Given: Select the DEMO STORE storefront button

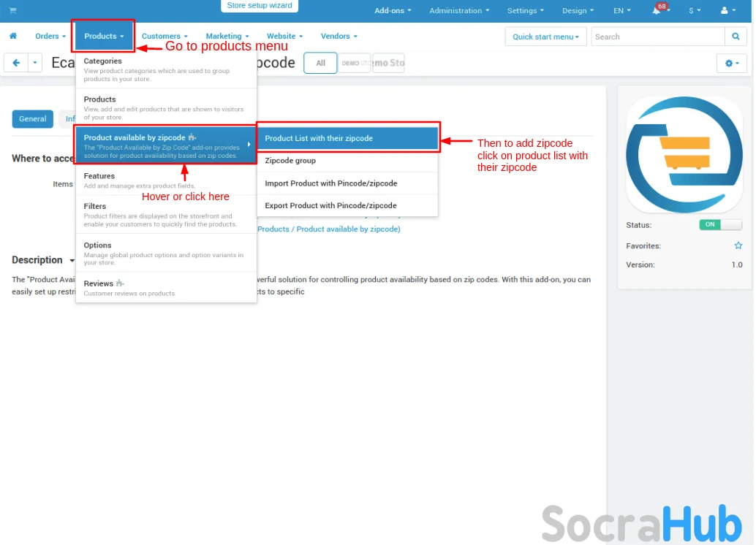Looking at the screenshot, I should pos(355,63).
